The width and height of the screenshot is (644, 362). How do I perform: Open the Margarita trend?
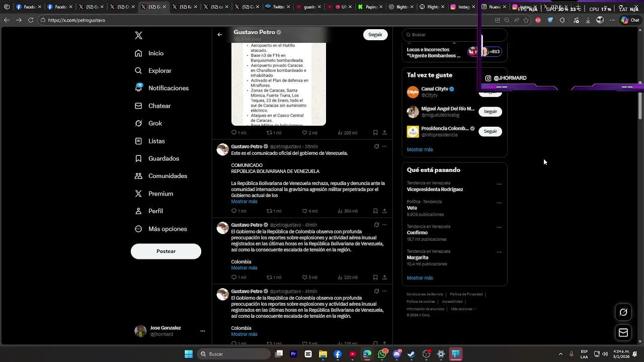[418, 257]
